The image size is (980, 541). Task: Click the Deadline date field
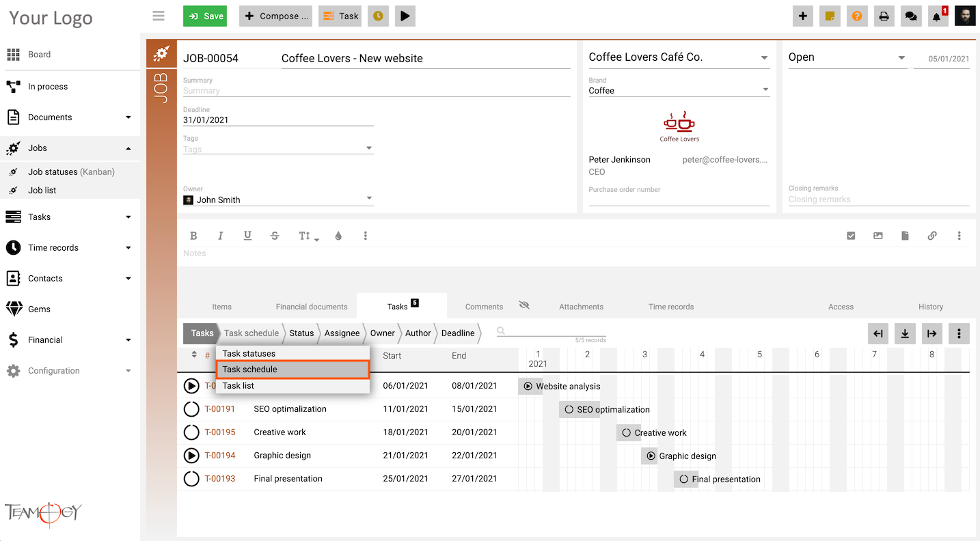click(278, 120)
